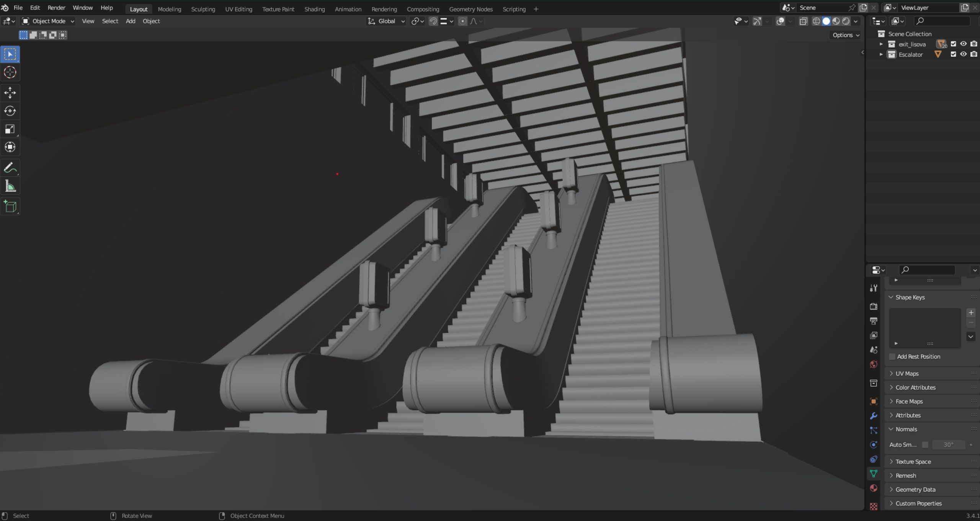
Task: Open the Render menu
Action: tap(56, 8)
